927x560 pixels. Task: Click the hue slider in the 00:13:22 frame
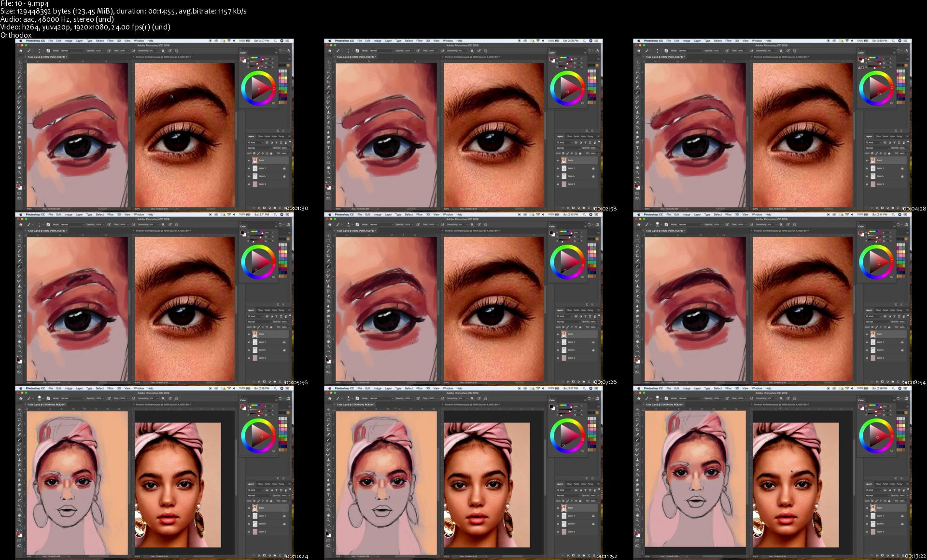(x=874, y=405)
